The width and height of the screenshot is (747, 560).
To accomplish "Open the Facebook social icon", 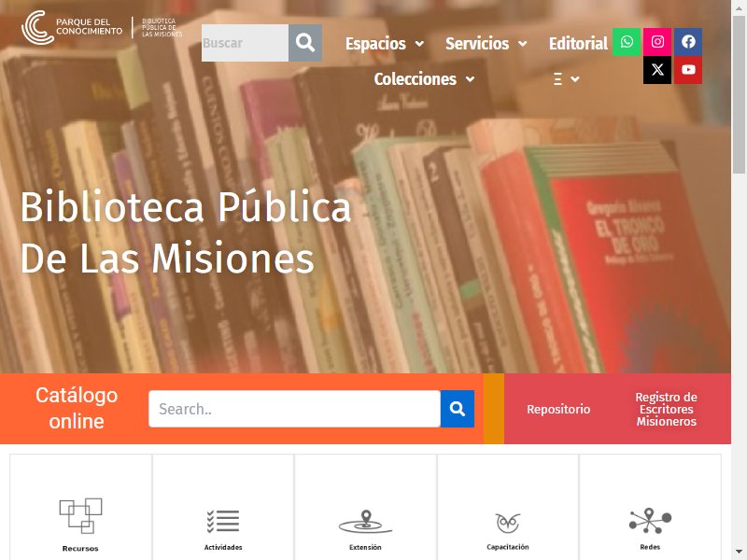I will coord(688,42).
